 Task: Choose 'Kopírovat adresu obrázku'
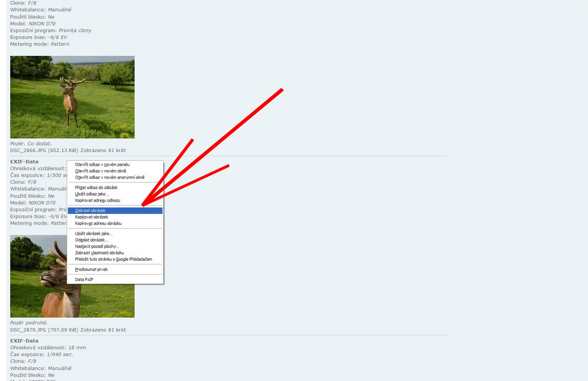(x=98, y=223)
